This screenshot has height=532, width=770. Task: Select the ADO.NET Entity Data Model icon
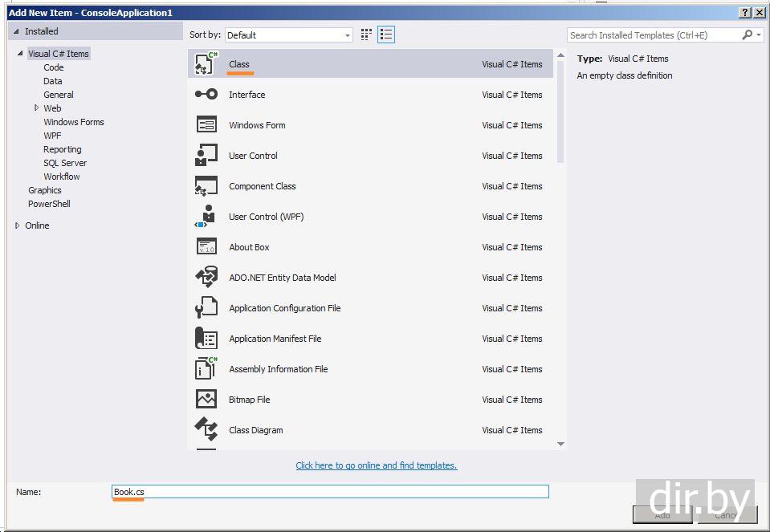click(206, 278)
